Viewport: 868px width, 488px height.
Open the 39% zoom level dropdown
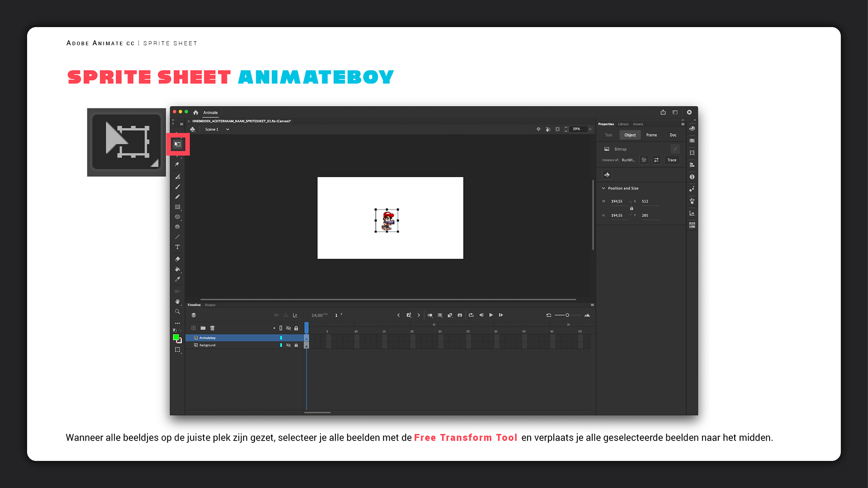pyautogui.click(x=590, y=129)
